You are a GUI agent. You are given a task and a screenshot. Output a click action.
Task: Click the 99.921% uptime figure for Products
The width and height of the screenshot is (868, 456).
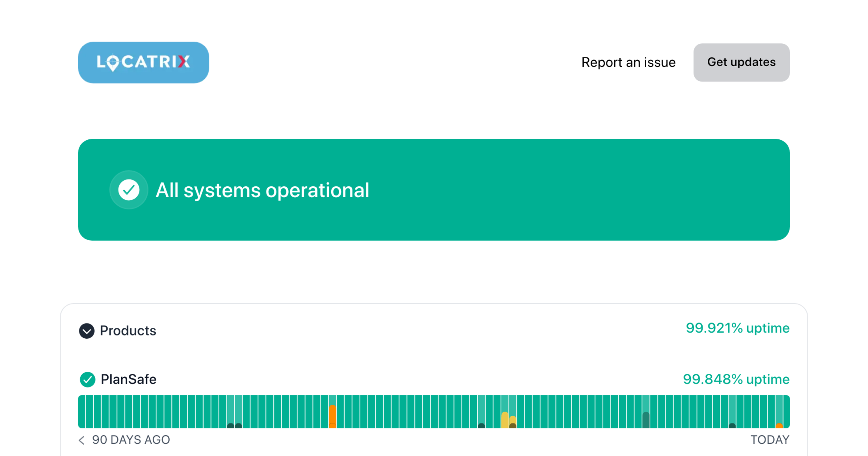click(x=737, y=328)
